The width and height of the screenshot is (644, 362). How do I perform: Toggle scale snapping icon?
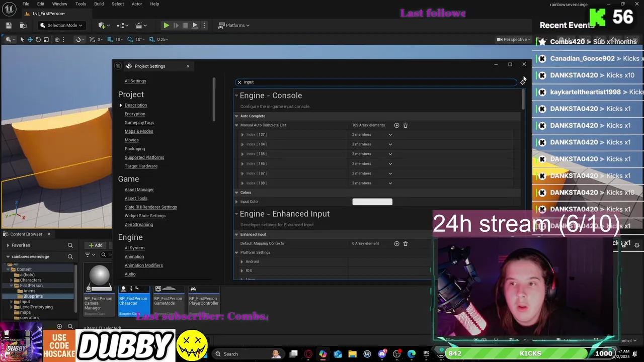[x=151, y=39]
